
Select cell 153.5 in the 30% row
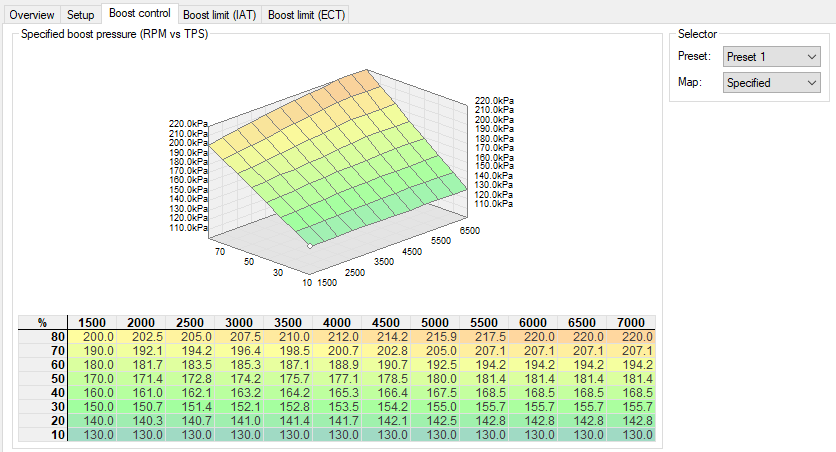point(337,407)
